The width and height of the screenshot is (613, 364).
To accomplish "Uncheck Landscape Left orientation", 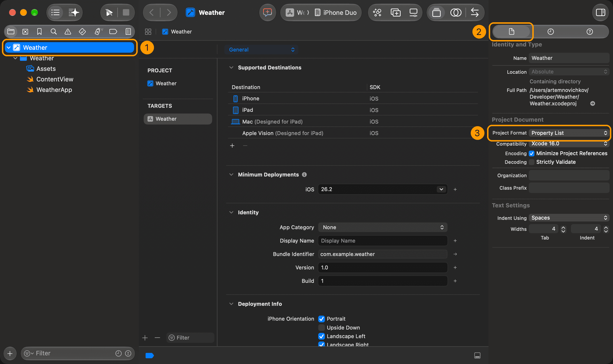I will tap(321, 336).
